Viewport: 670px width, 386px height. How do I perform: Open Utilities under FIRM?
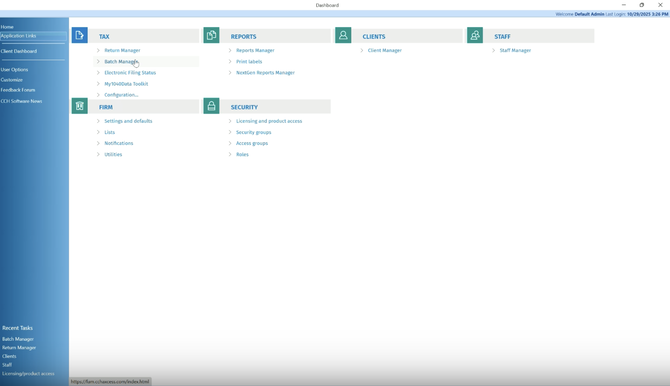113,154
